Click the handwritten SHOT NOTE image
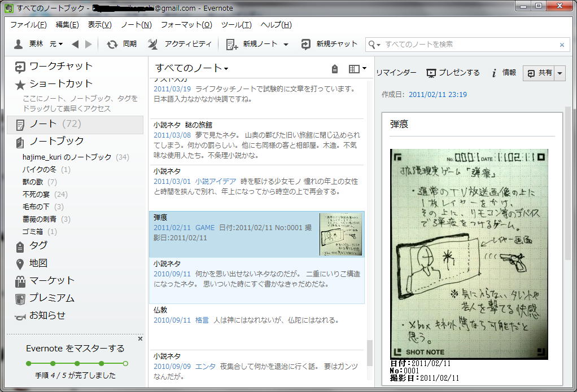 click(469, 254)
